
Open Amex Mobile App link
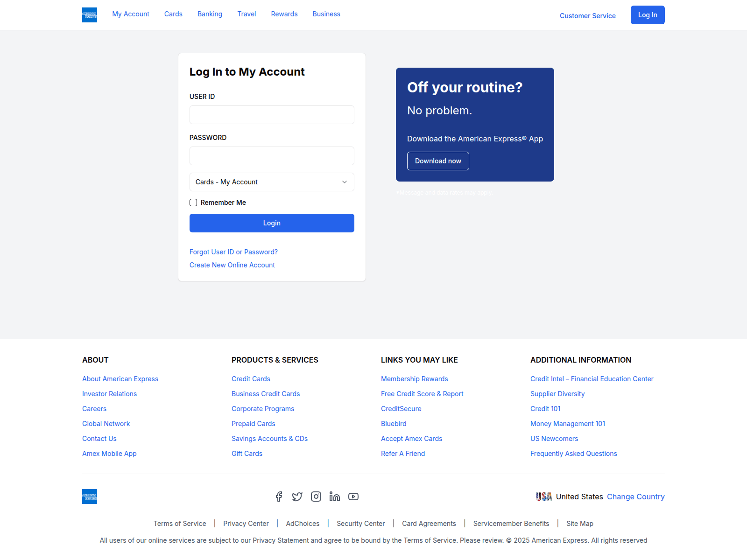coord(109,454)
